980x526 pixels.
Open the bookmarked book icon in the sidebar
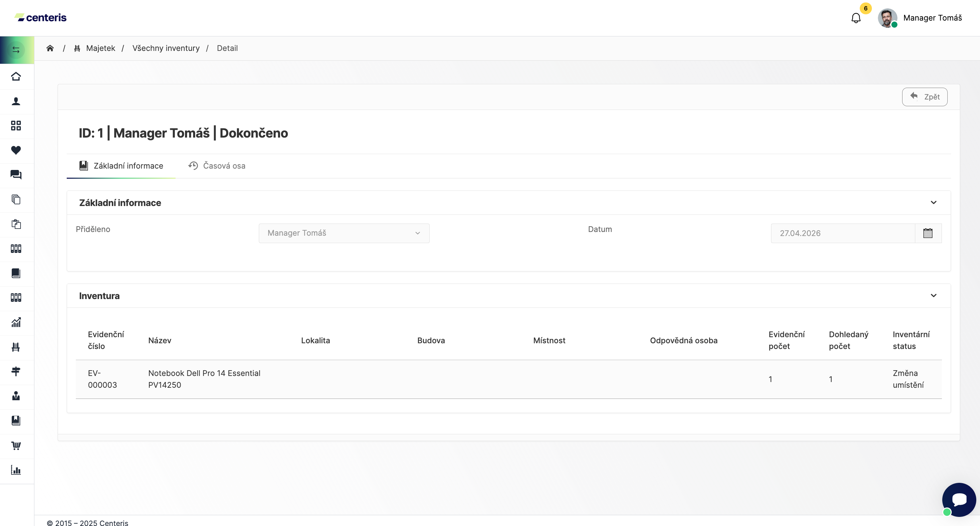pos(16,420)
